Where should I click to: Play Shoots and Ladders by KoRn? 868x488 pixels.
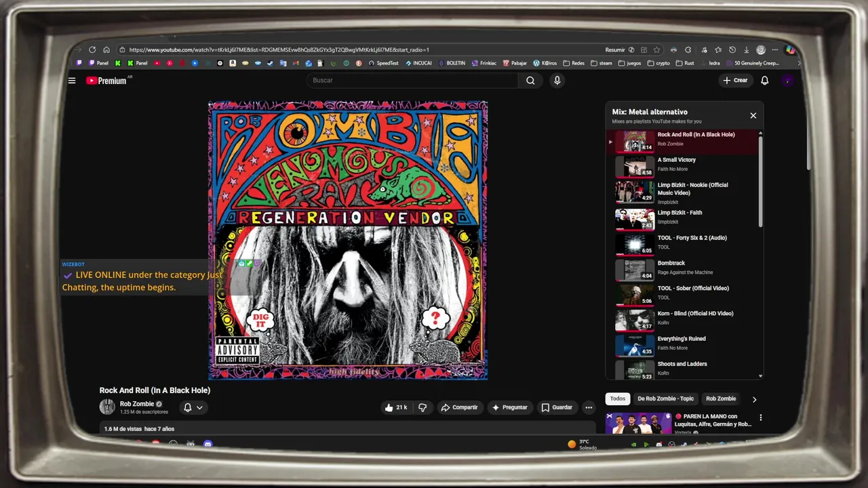point(682,368)
